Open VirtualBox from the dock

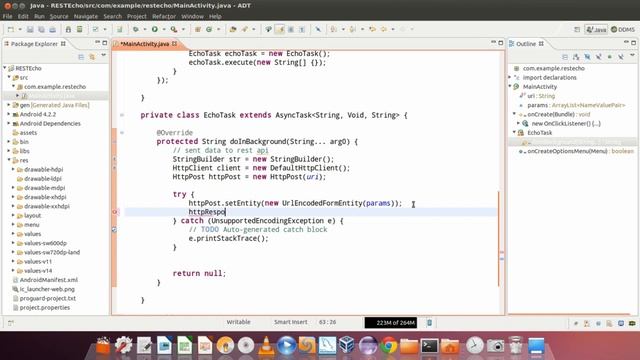pos(347,345)
